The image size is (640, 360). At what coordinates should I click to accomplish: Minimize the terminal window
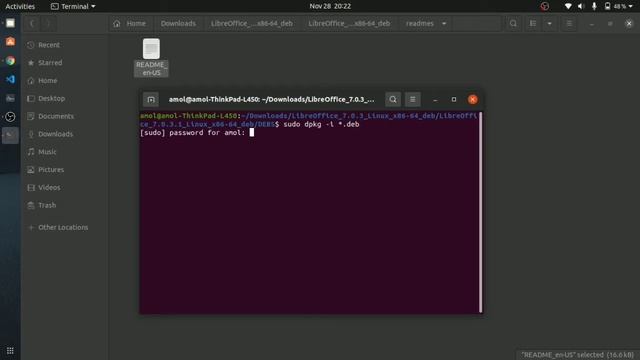[435, 100]
